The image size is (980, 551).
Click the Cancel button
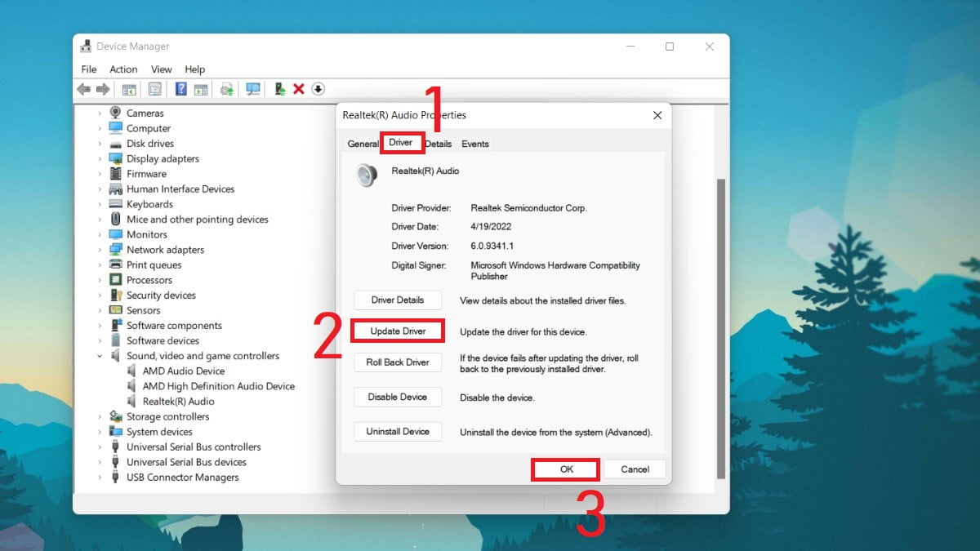[635, 469]
